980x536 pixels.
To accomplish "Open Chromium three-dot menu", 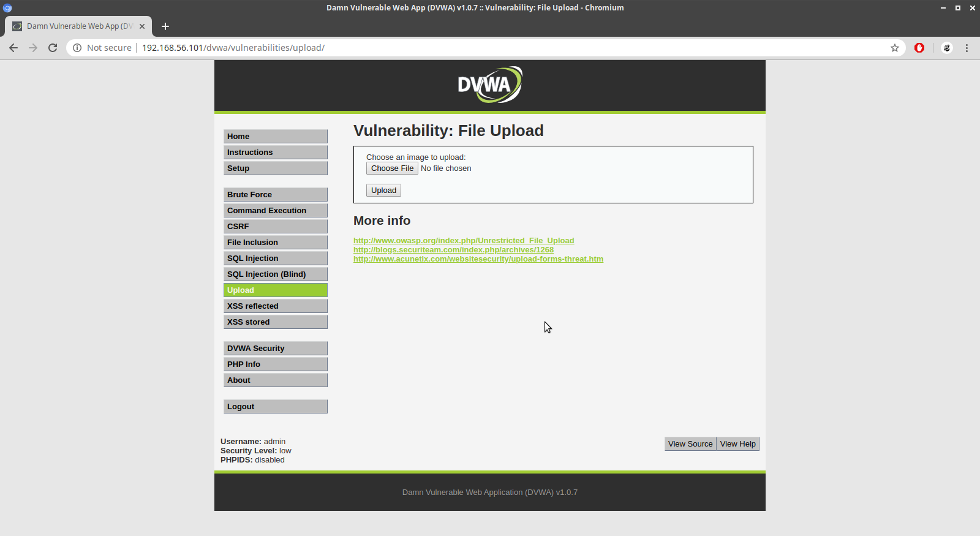I will tap(967, 48).
